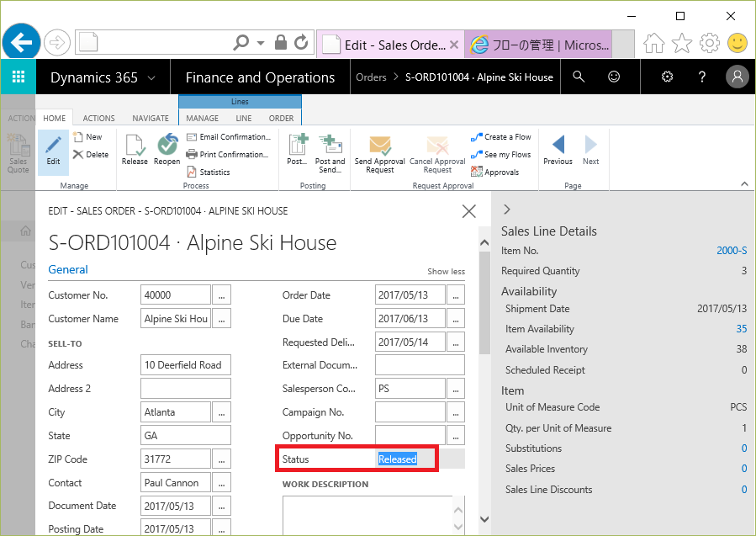Open browser tools gear icon

(709, 43)
